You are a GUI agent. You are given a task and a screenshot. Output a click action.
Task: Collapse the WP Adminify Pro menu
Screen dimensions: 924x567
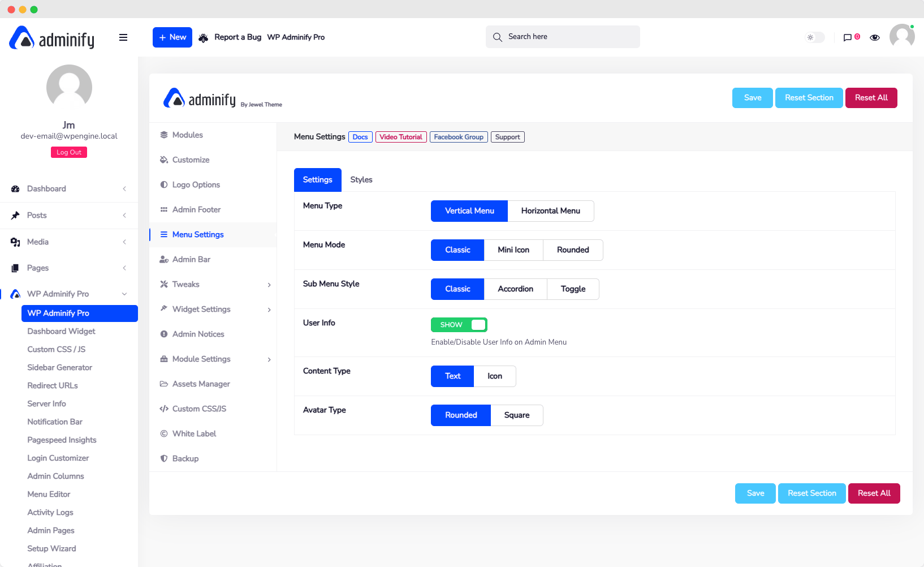coord(124,294)
